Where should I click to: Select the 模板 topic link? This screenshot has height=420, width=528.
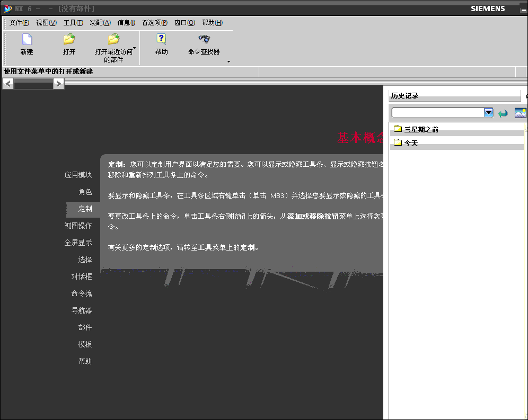pos(85,344)
